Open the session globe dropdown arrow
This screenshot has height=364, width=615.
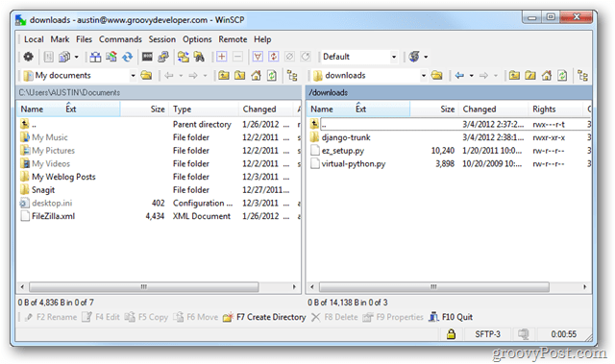[x=426, y=57]
